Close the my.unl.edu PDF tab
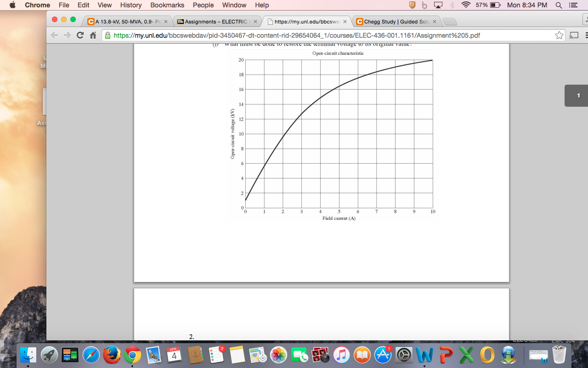Screen dimensions: 588x368 pos(345,22)
